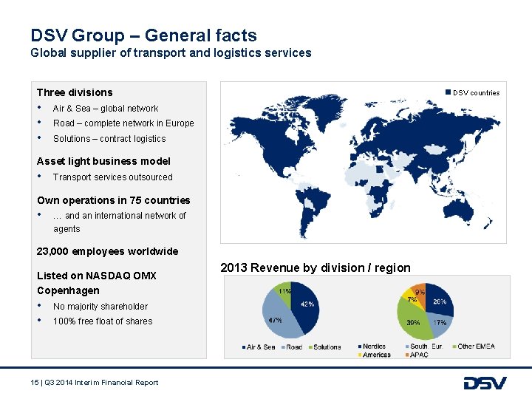
Task: Click the Americas legend swatch
Action: click(360, 355)
